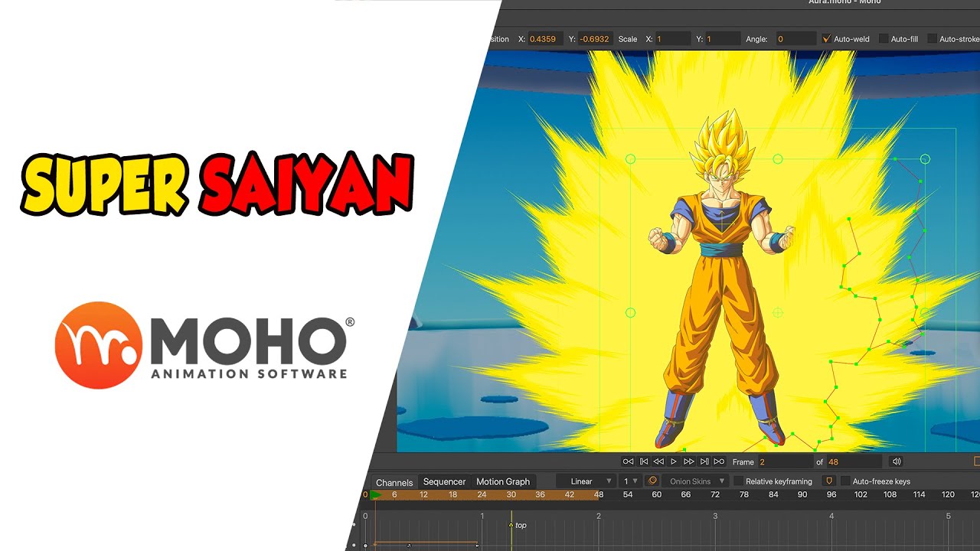Screen dimensions: 980x551
Task: Enable Relative keyframing checkbox
Action: 739,481
